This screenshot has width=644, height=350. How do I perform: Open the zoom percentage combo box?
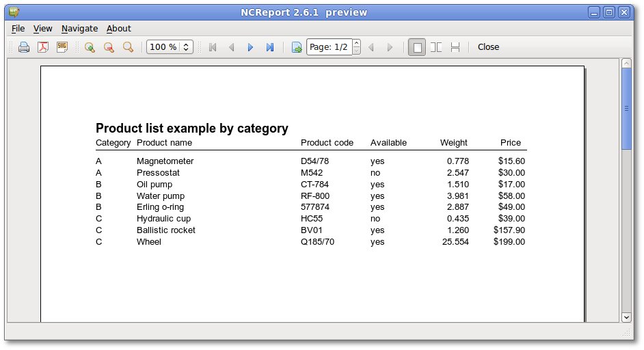pos(170,47)
